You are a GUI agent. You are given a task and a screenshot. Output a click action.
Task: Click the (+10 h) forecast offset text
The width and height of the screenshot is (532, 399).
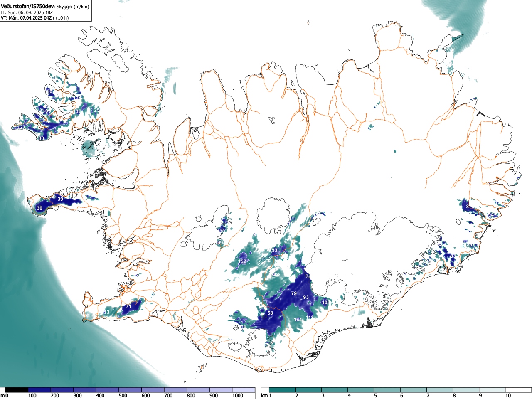[x=61, y=18]
